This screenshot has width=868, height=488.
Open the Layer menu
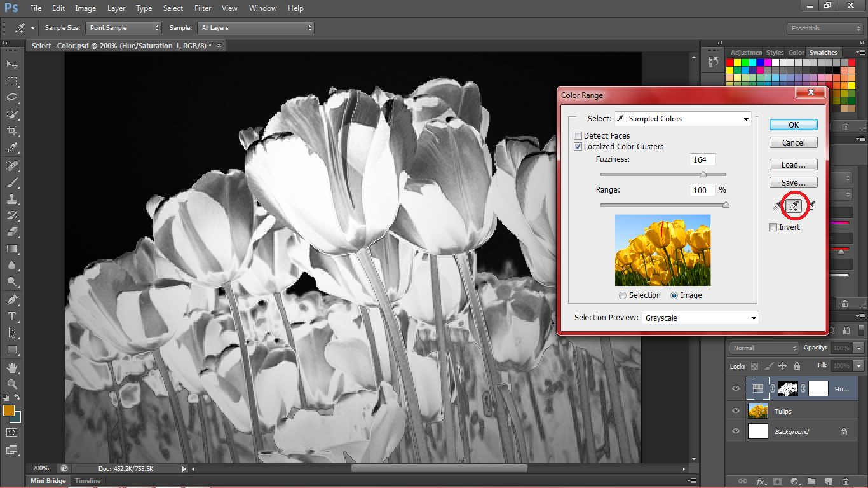pos(116,8)
